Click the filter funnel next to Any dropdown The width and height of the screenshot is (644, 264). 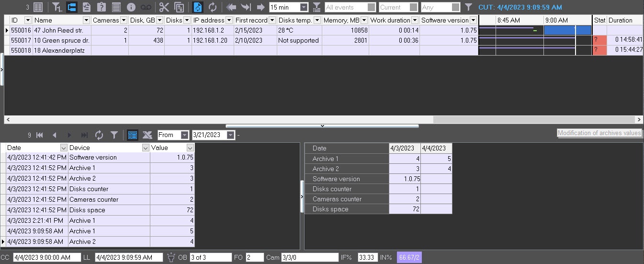468,7
